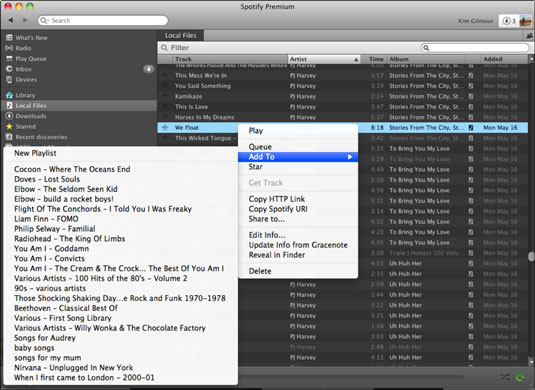Toggle shuffle playback icon
The width and height of the screenshot is (535, 390).
505,377
